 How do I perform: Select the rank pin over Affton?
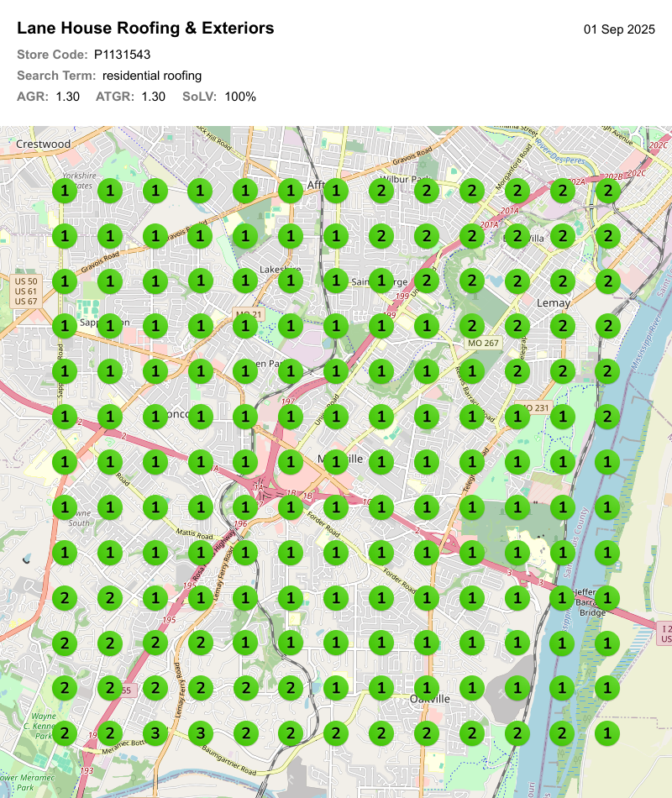(334, 191)
